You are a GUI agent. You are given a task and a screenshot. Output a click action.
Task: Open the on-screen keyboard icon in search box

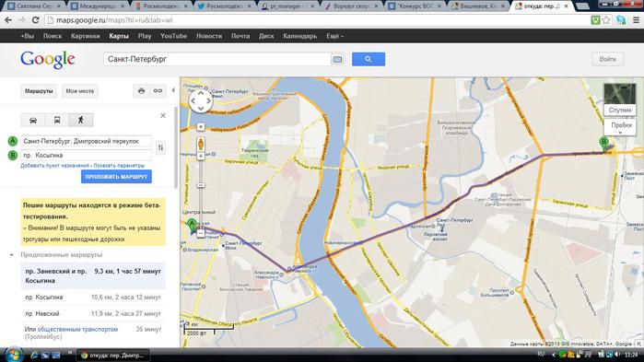(337, 59)
